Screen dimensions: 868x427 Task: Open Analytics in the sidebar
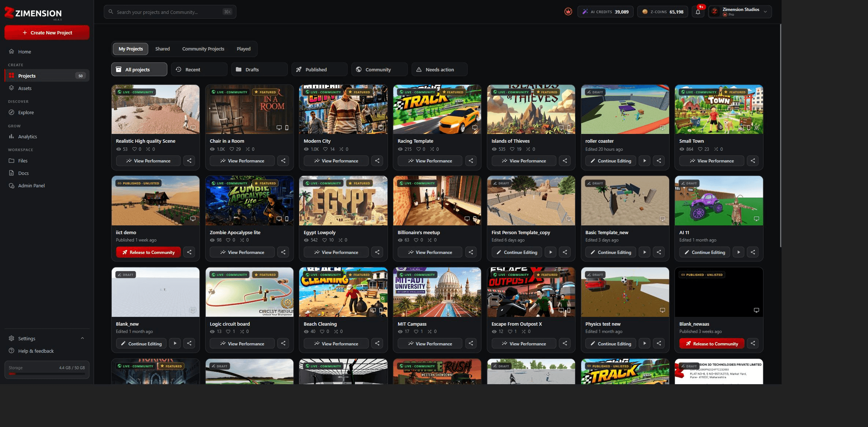tap(47, 136)
